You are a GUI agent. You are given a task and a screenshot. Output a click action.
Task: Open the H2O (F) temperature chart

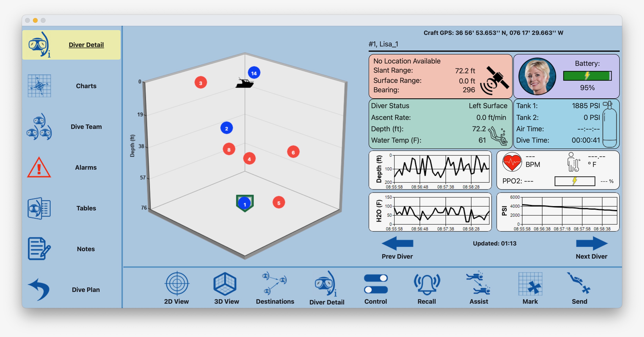[430, 212]
